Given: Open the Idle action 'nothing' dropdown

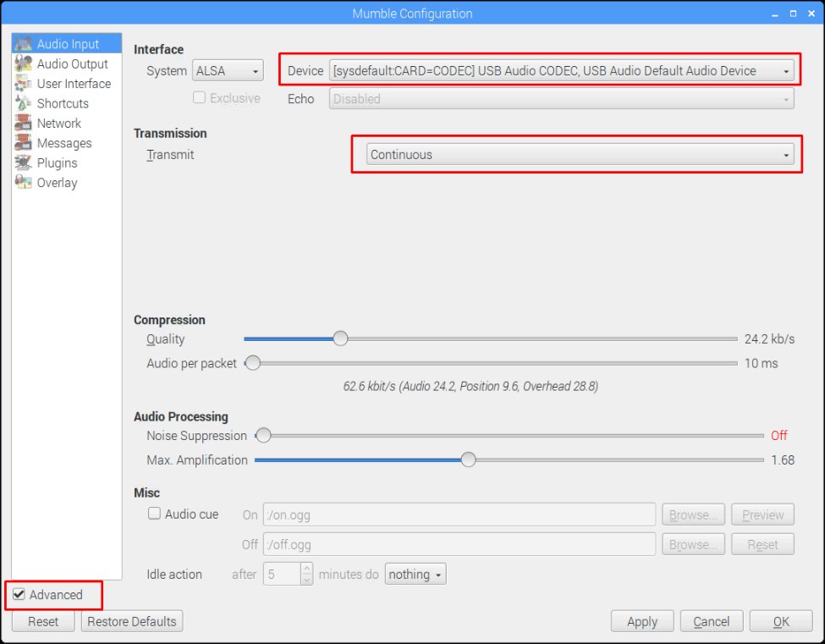Looking at the screenshot, I should pyautogui.click(x=415, y=574).
